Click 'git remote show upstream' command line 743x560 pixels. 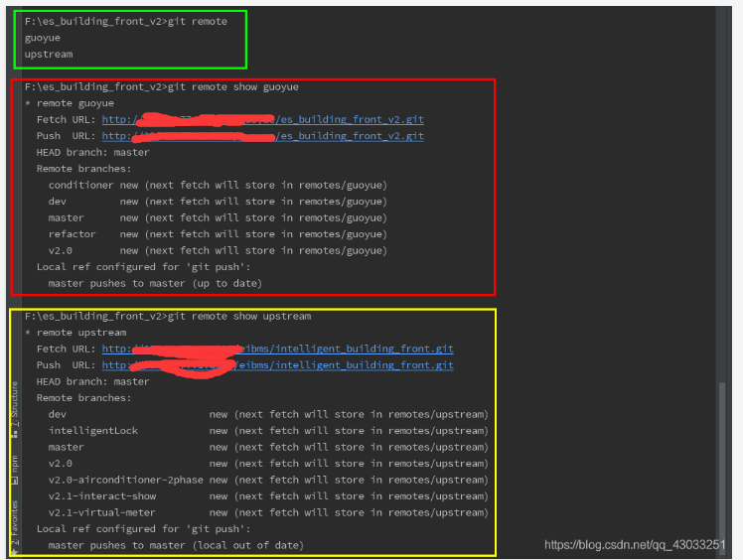[x=168, y=316]
